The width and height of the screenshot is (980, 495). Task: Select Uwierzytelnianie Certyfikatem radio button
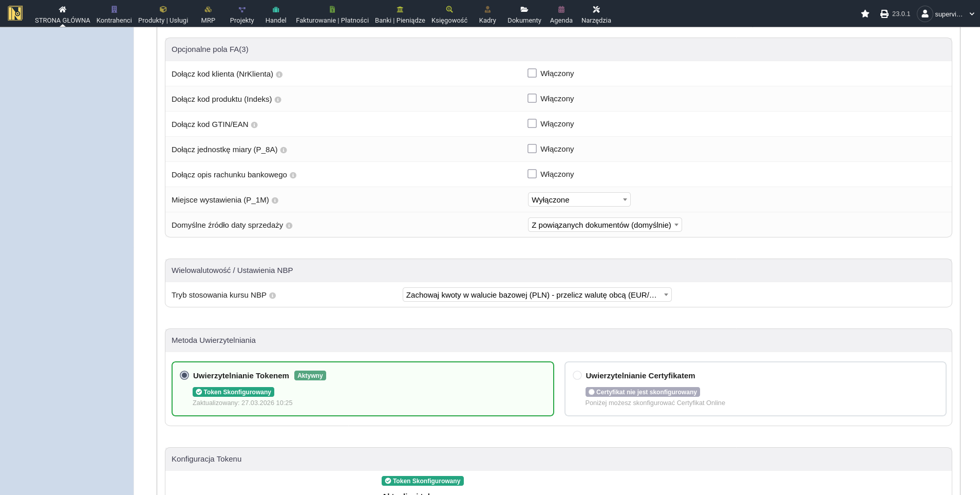click(x=577, y=376)
